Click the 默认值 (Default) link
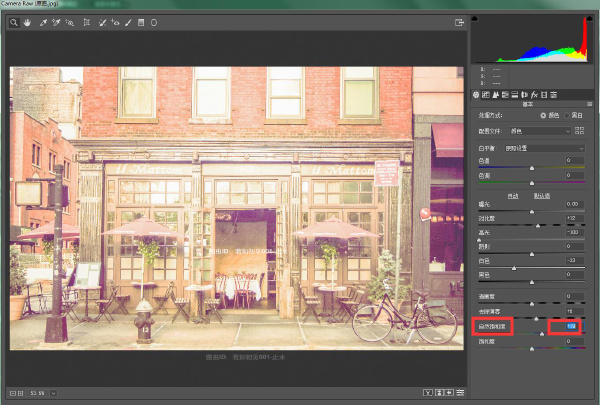 [x=541, y=195]
